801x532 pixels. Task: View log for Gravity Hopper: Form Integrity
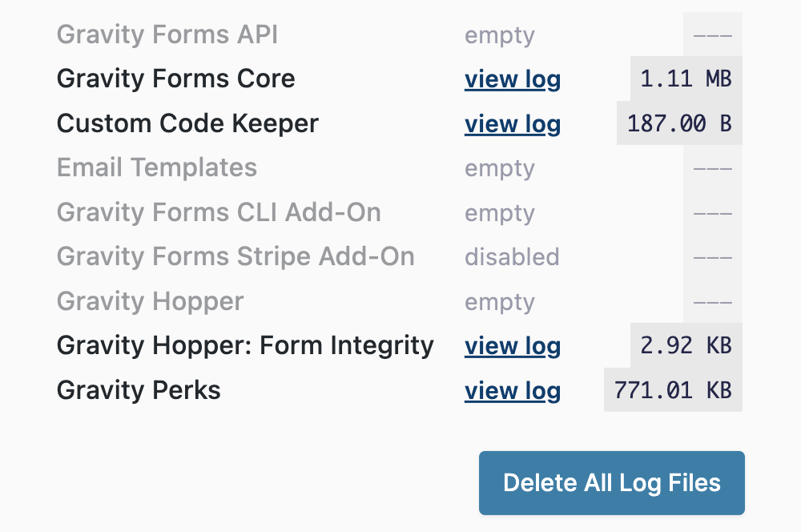(x=513, y=346)
